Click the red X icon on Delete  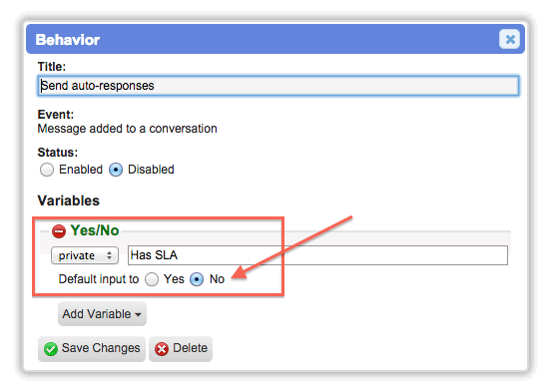click(162, 348)
